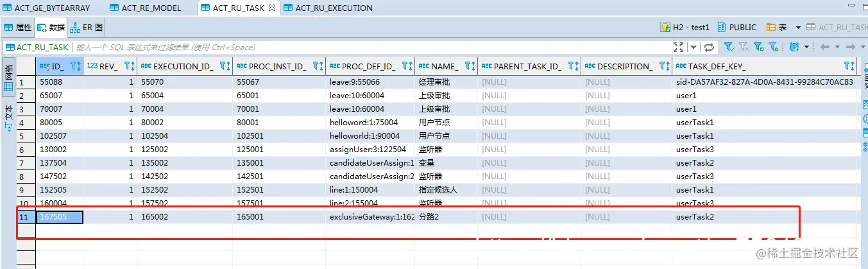Open custom filter settings funnel-gear icon
This screenshot has width=868, height=269.
774,47
